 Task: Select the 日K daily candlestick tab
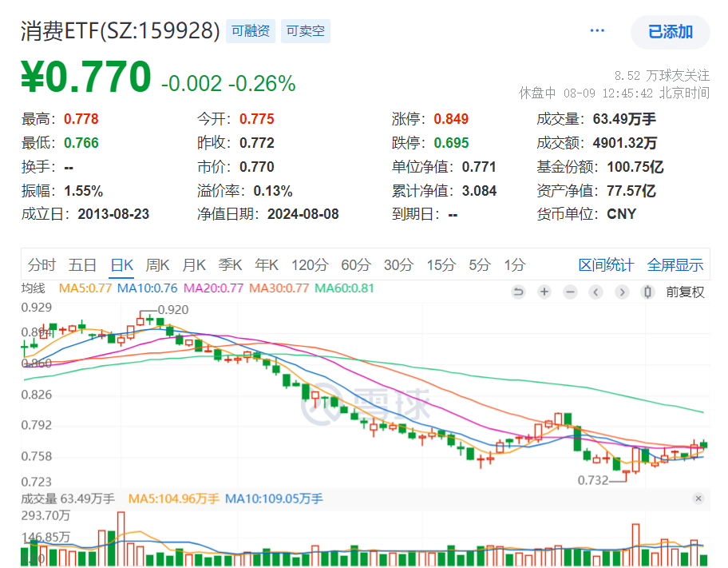(x=121, y=265)
